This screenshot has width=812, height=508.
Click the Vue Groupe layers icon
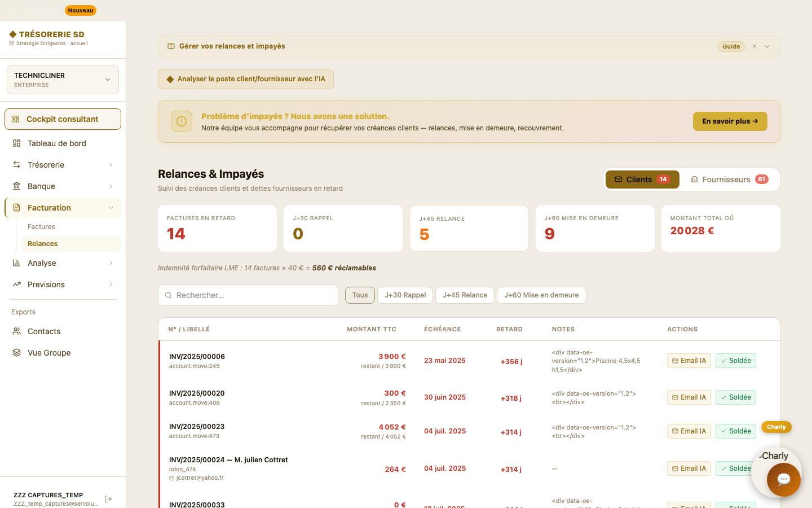[17, 353]
